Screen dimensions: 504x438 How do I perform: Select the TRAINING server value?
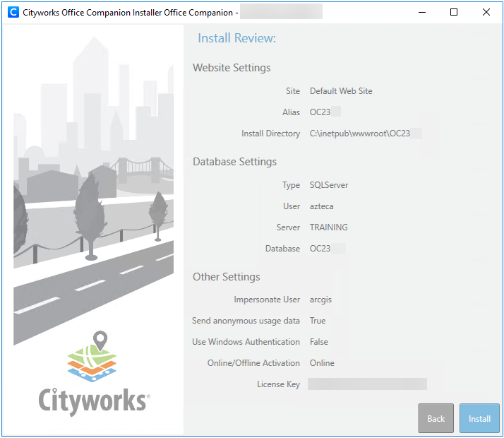(x=328, y=227)
